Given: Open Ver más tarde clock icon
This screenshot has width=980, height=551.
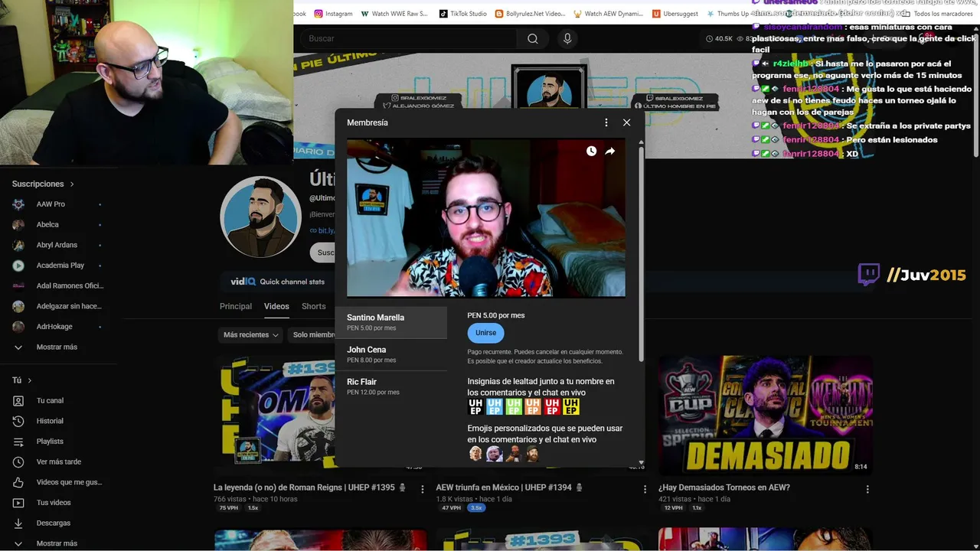Looking at the screenshot, I should coord(18,462).
